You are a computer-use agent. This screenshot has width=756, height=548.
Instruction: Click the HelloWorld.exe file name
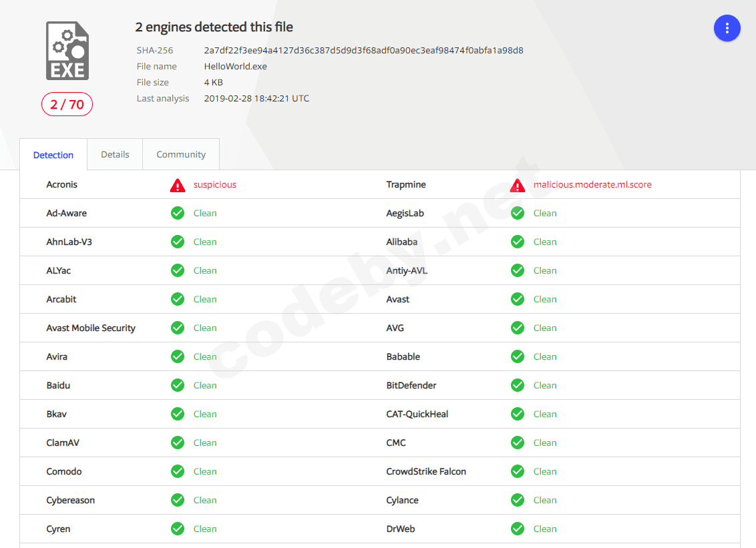[x=235, y=66]
